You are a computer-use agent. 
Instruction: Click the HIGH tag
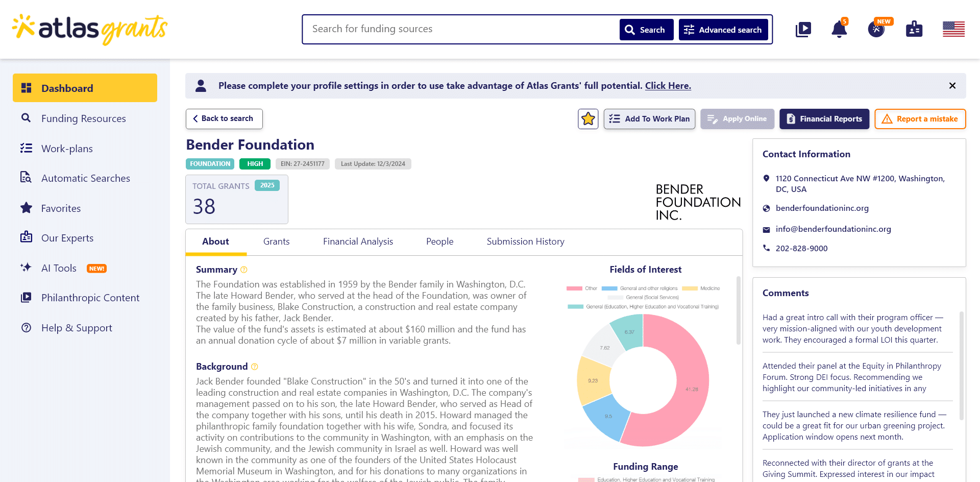[x=255, y=164]
